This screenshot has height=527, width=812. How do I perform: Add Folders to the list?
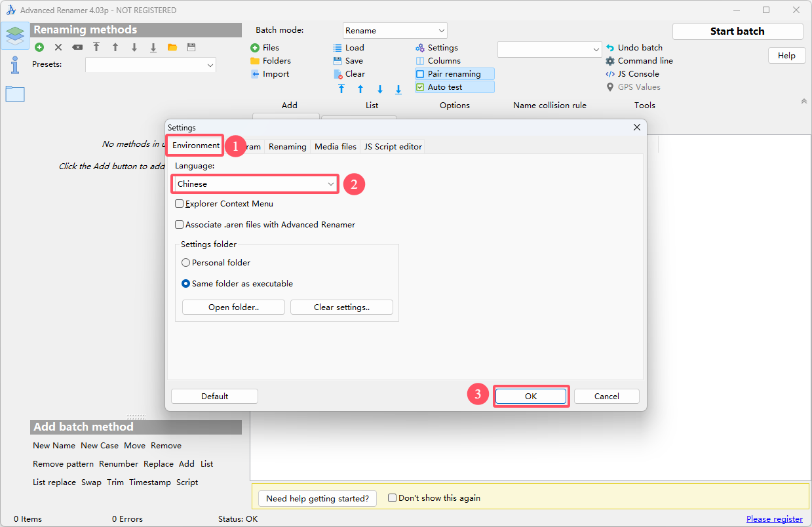click(271, 61)
